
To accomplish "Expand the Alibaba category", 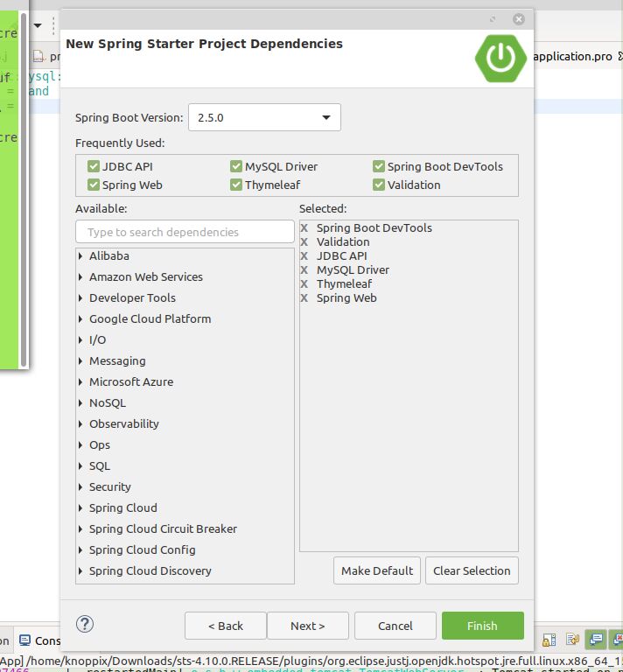I will pyautogui.click(x=80, y=256).
